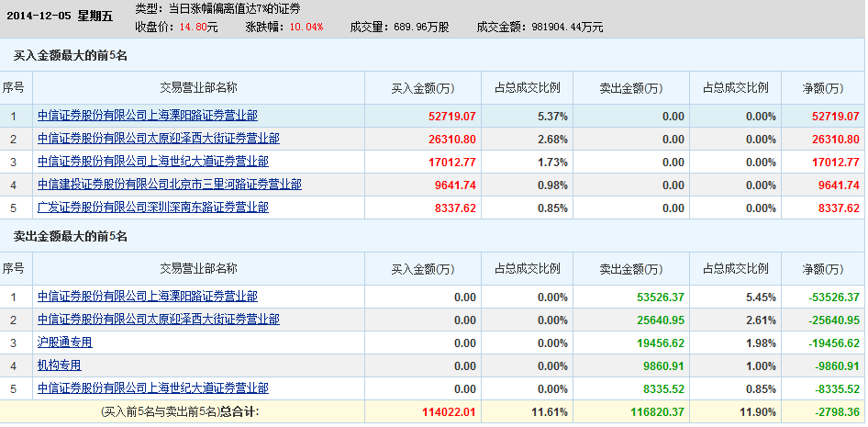This screenshot has height=427, width=868.
Task: Click the 机构专用 link
Action: click(x=59, y=365)
